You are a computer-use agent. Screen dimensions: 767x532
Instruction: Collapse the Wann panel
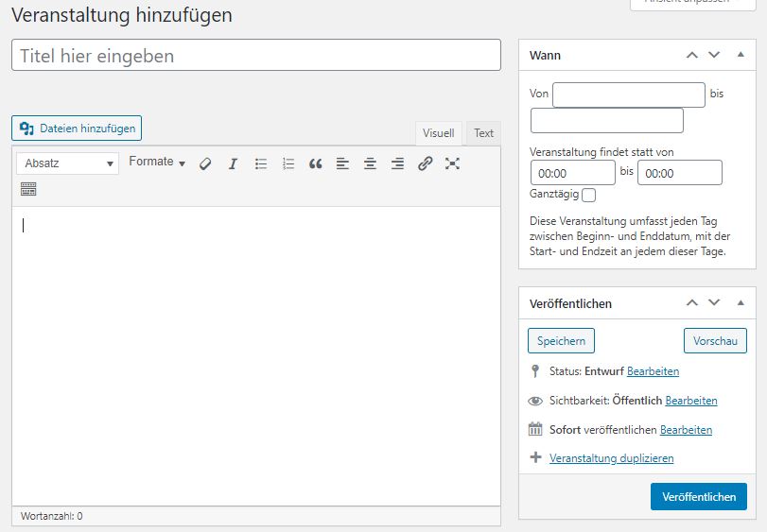pyautogui.click(x=740, y=56)
